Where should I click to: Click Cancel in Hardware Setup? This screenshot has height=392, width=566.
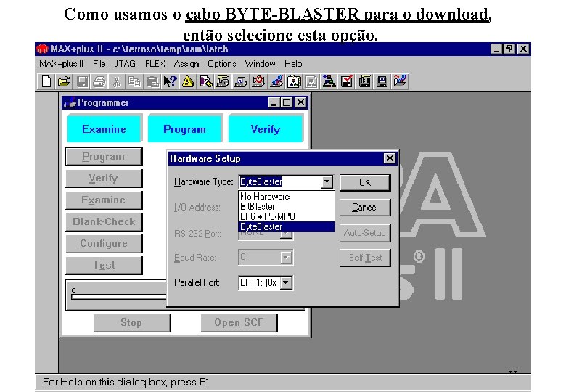pos(365,208)
